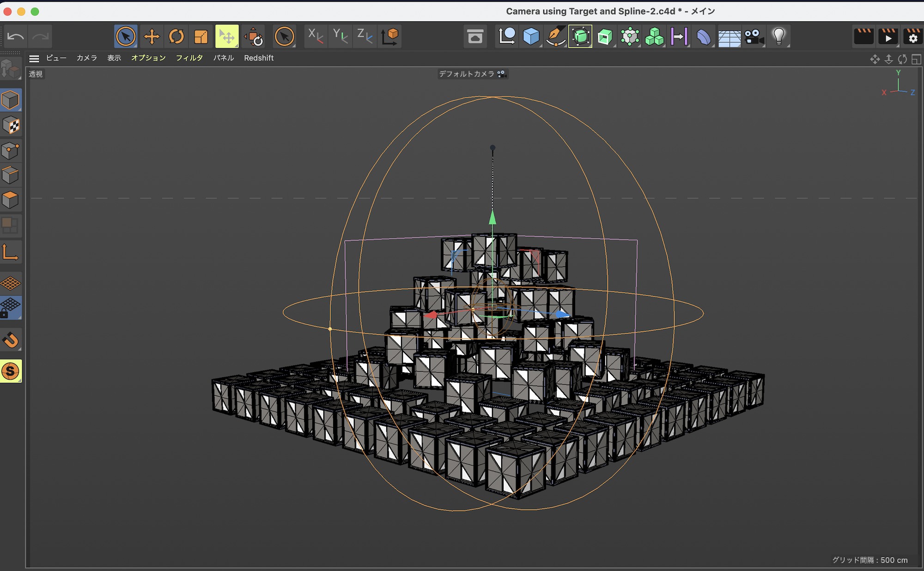Toggle Z axis lock
Viewport: 924px width, 571px height.
pos(365,36)
